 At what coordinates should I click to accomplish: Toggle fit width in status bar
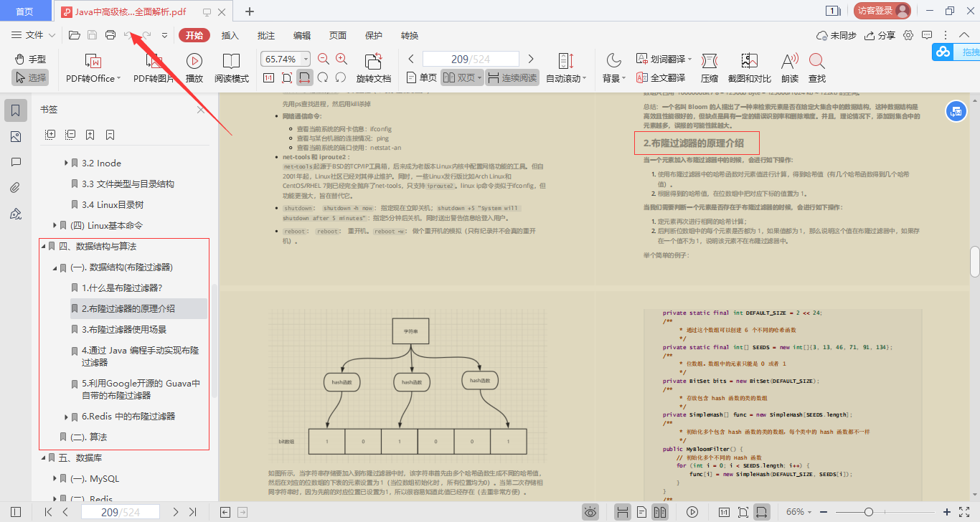[x=762, y=512]
